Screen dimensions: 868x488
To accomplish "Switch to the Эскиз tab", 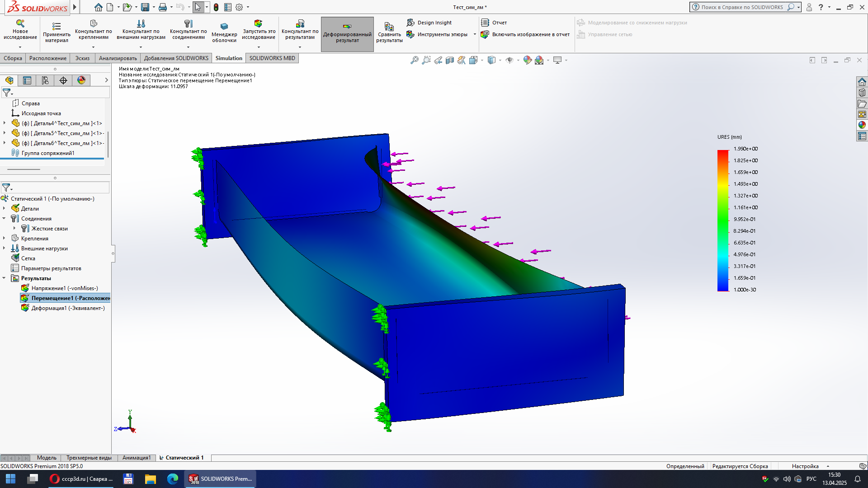I will [x=82, y=58].
